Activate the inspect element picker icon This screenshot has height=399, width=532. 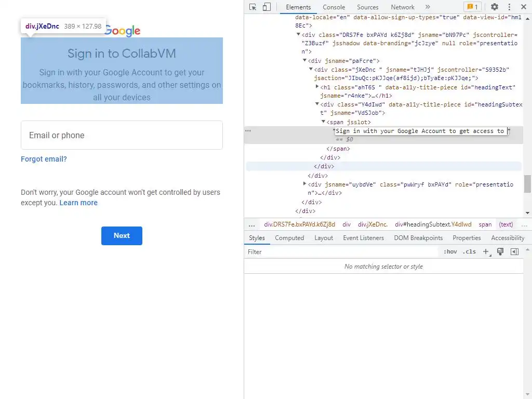pyautogui.click(x=253, y=7)
